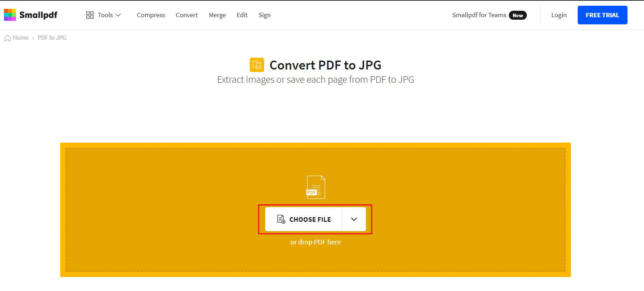Click the add-file icon beside CHOOSE FILE
The image size is (644, 291).
pos(281,219)
